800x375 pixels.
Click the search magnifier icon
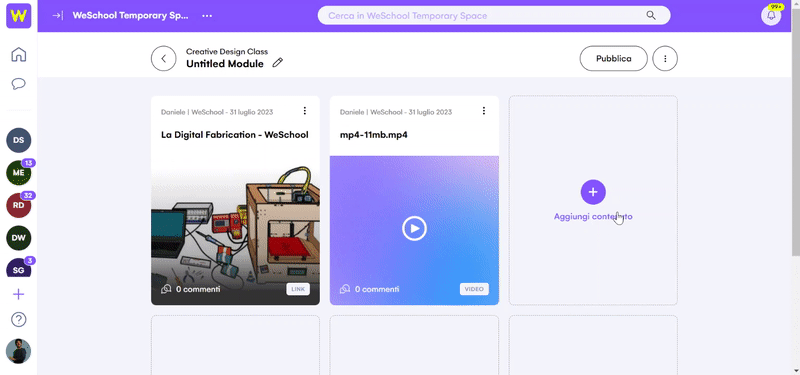651,15
